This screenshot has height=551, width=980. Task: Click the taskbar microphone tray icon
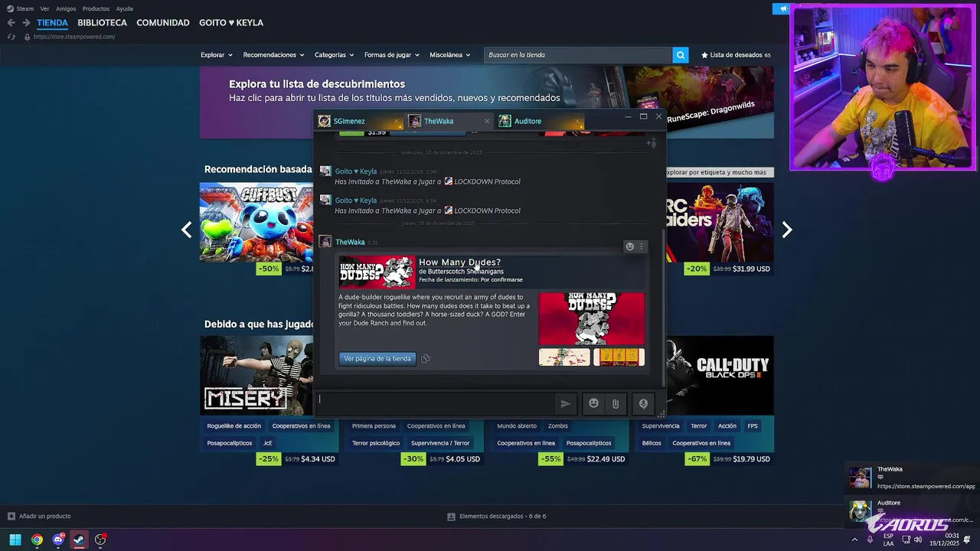[870, 540]
